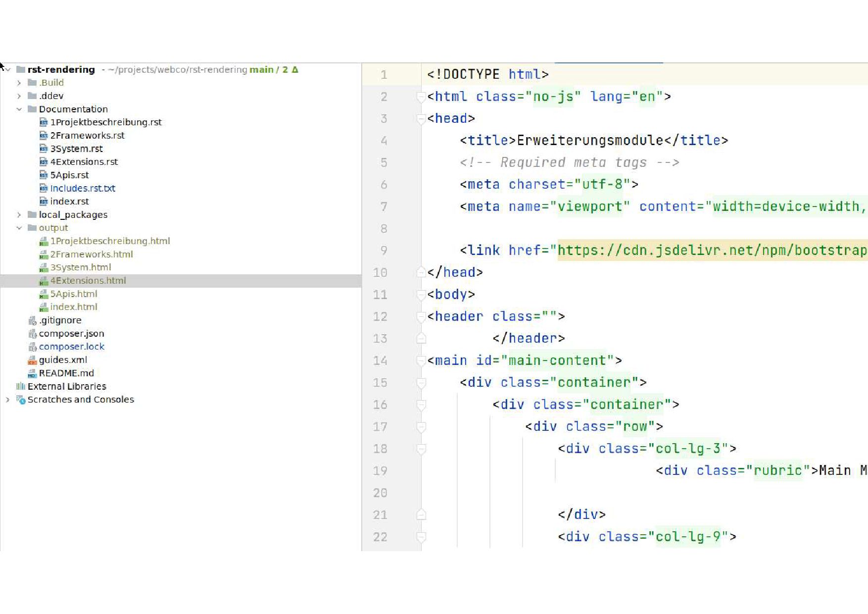Click the Documentation folder icon
Screen dimensions: 868x614
32,109
